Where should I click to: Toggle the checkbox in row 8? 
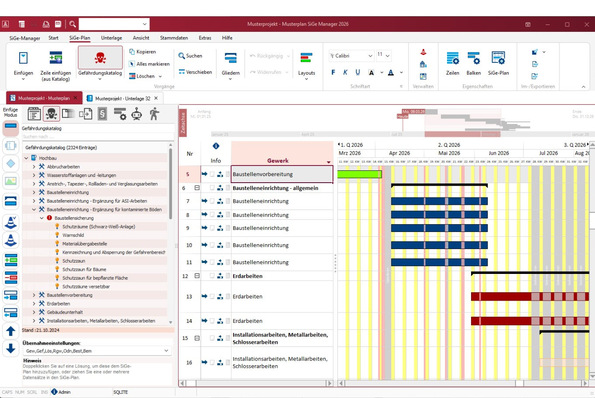coord(212,215)
